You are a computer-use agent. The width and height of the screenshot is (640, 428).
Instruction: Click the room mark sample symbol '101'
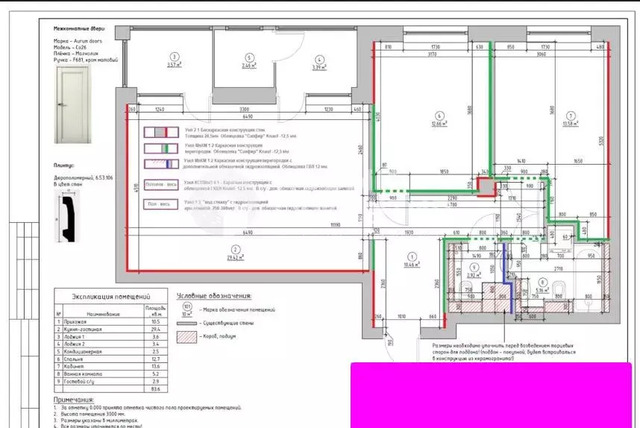pyautogui.click(x=187, y=310)
